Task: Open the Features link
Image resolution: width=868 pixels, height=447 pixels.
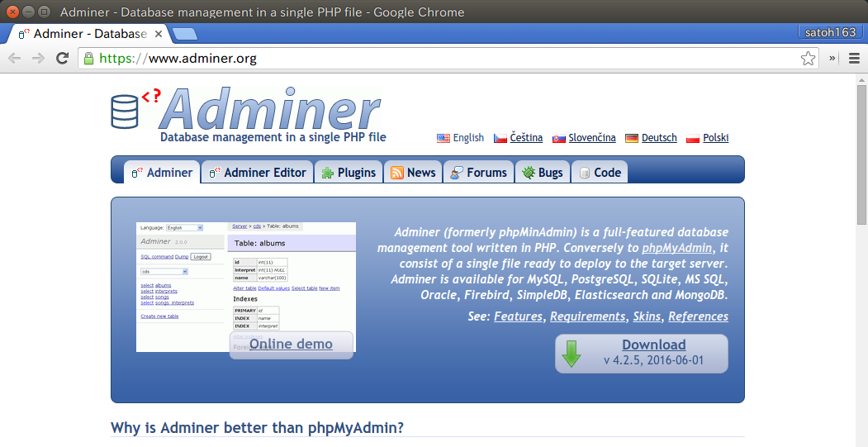Action: coord(518,316)
